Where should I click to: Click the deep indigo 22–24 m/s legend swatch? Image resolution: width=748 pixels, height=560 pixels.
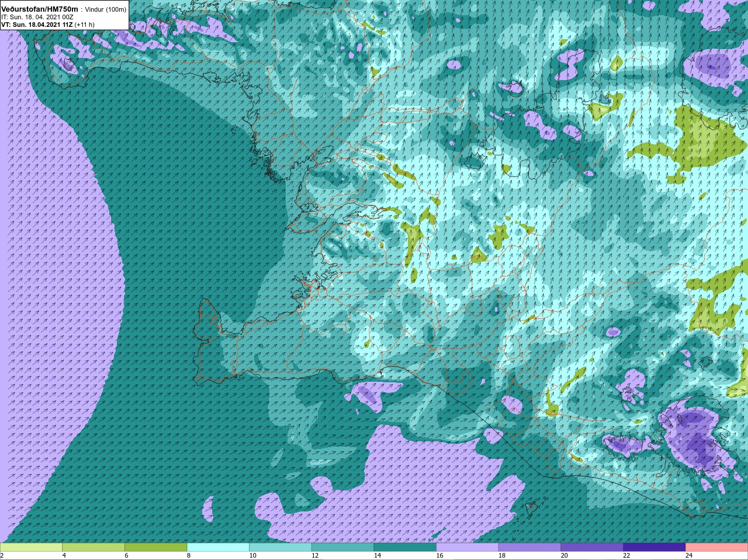(654, 547)
